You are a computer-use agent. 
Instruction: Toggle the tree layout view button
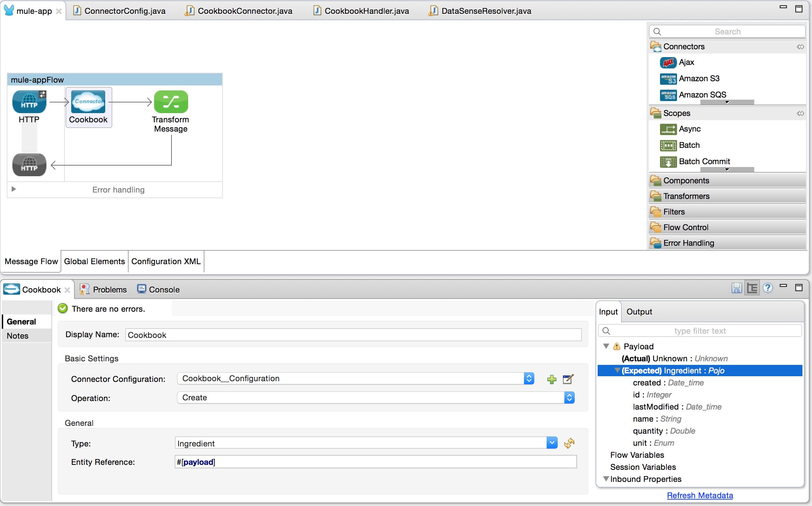(x=752, y=288)
